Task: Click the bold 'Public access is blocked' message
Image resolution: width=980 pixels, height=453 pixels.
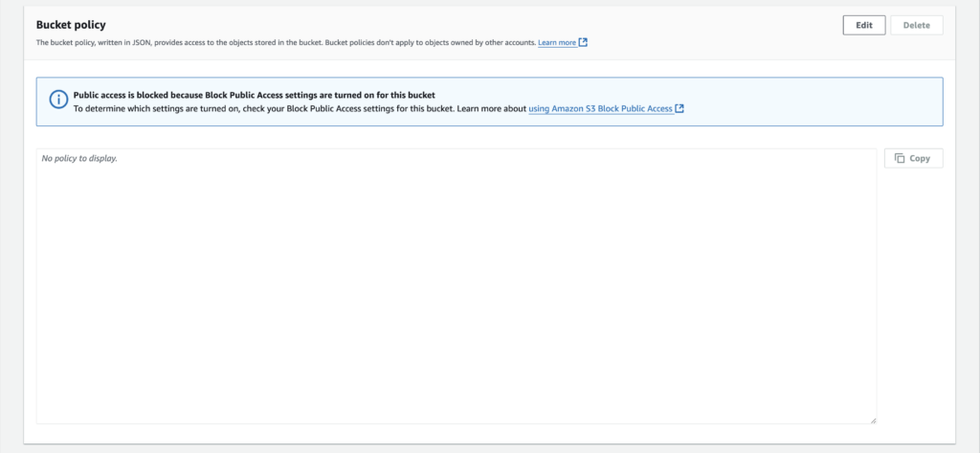Action: coord(255,96)
